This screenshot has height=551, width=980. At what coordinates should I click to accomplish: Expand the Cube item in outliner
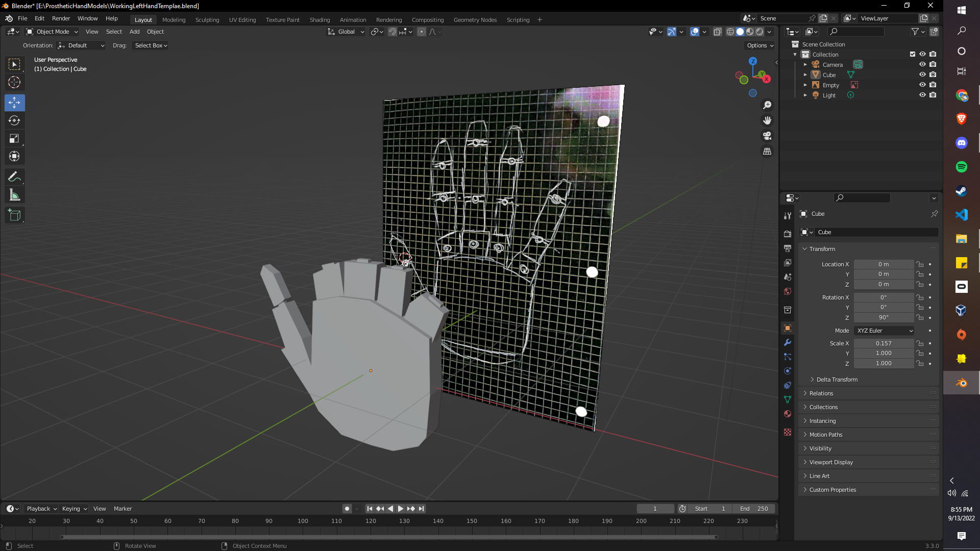pos(805,75)
